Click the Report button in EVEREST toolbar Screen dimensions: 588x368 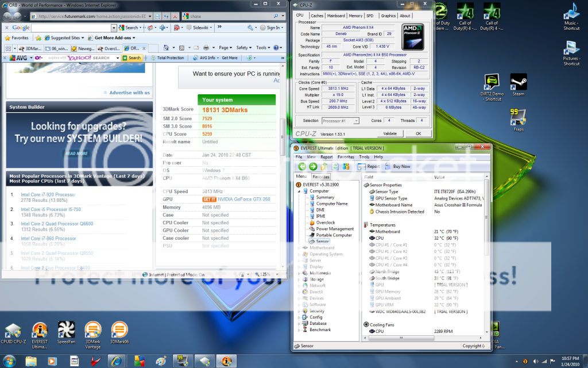coord(369,166)
